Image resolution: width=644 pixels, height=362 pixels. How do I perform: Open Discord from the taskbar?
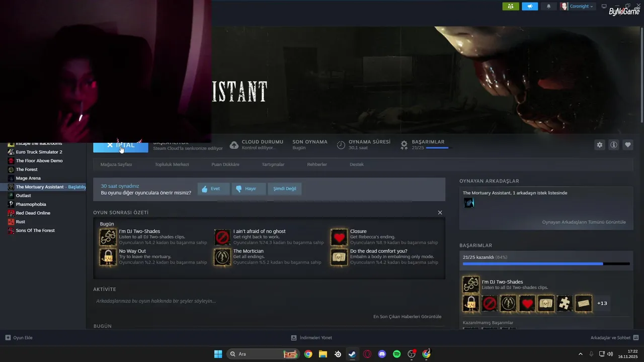(382, 354)
